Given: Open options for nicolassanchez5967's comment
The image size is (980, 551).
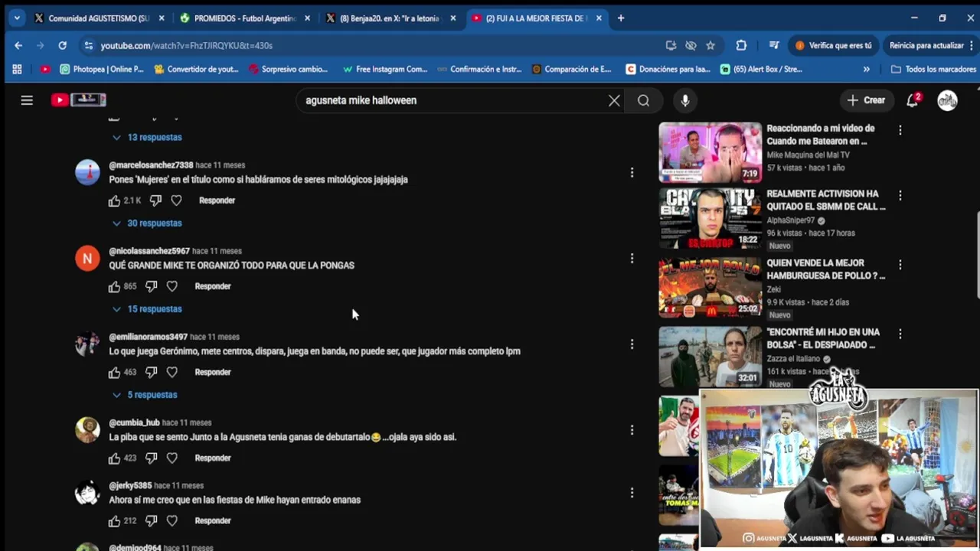Looking at the screenshot, I should point(632,259).
